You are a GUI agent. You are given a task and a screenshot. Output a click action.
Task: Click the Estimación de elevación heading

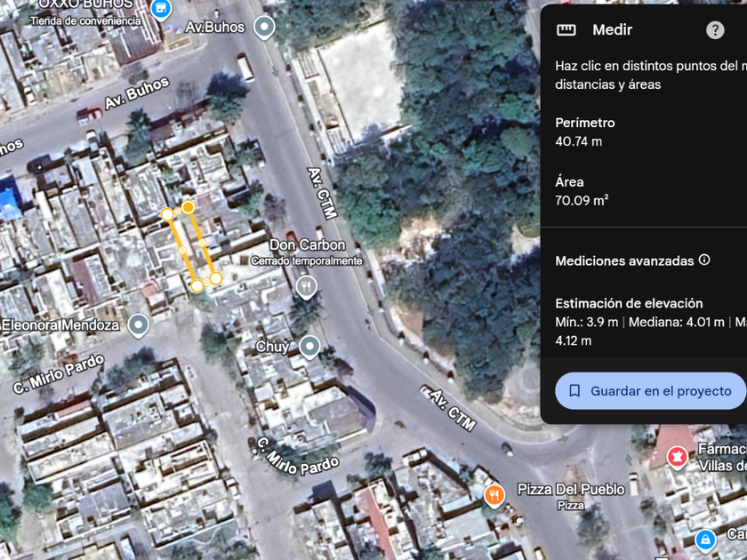pos(629,303)
